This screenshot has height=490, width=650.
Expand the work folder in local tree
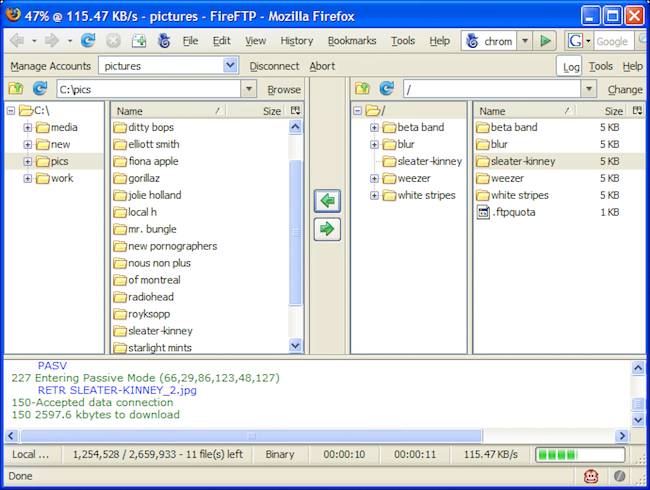tap(27, 178)
